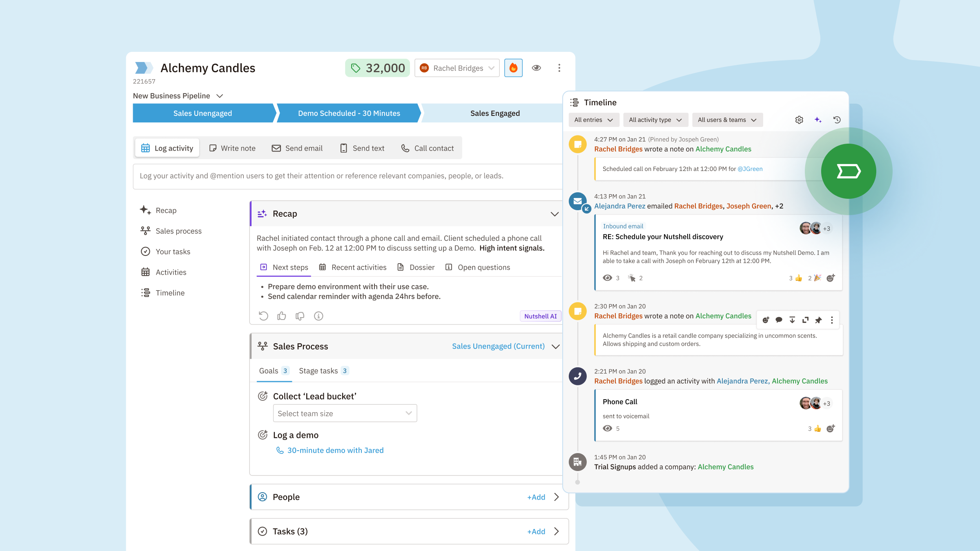The width and height of the screenshot is (980, 551).
Task: Switch to the Write note tab
Action: [232, 148]
